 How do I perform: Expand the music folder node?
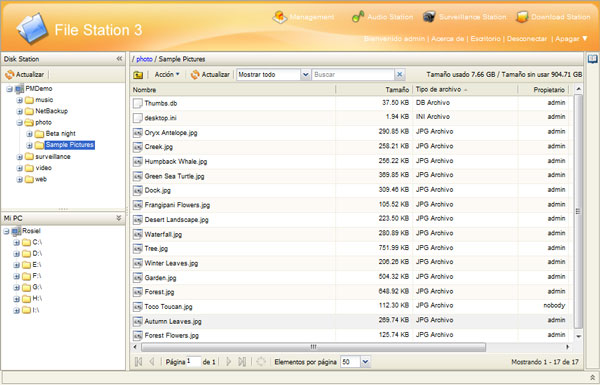(20, 100)
